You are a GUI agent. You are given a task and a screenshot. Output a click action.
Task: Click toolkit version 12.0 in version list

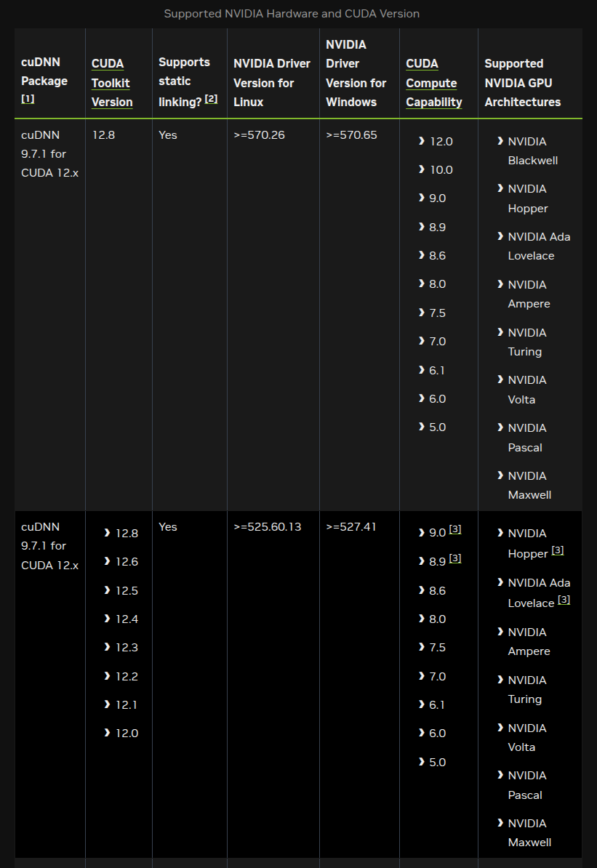(127, 734)
